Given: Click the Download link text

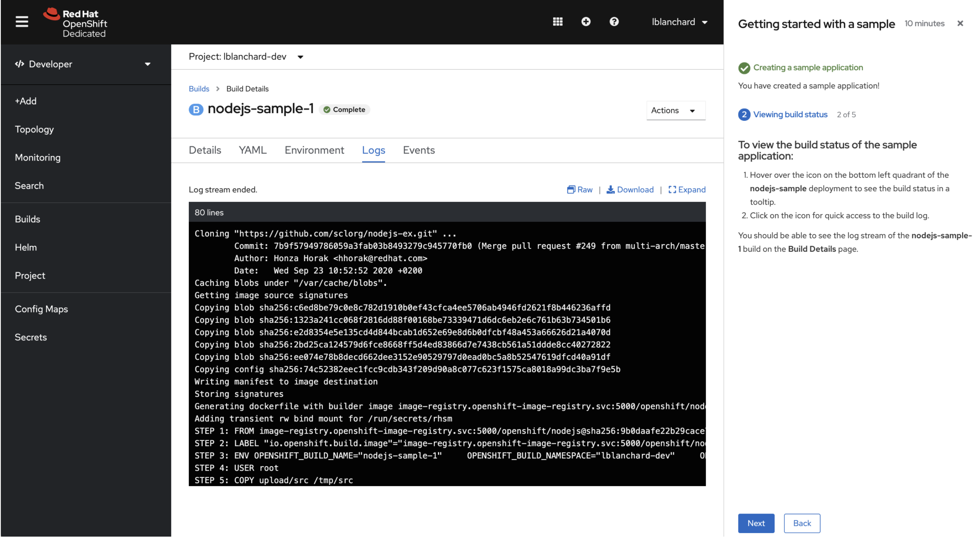Looking at the screenshot, I should coord(635,190).
